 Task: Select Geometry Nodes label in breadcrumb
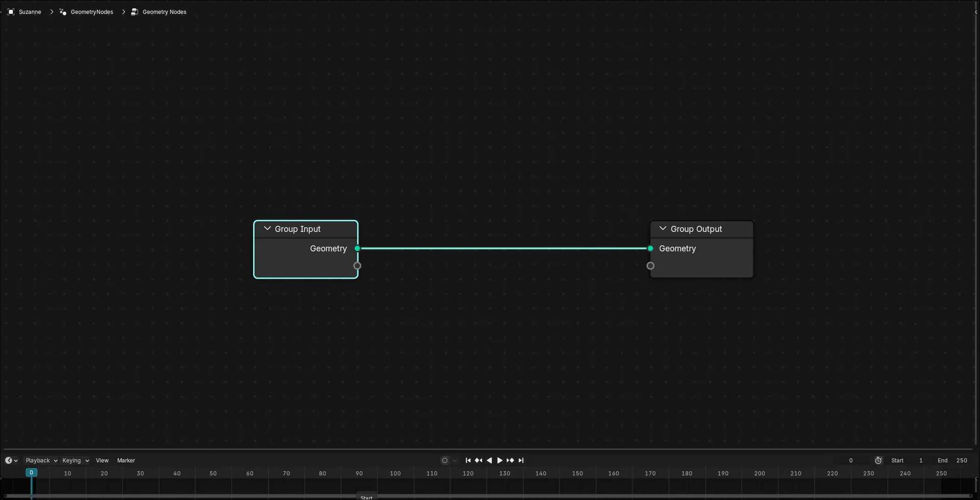tap(164, 12)
